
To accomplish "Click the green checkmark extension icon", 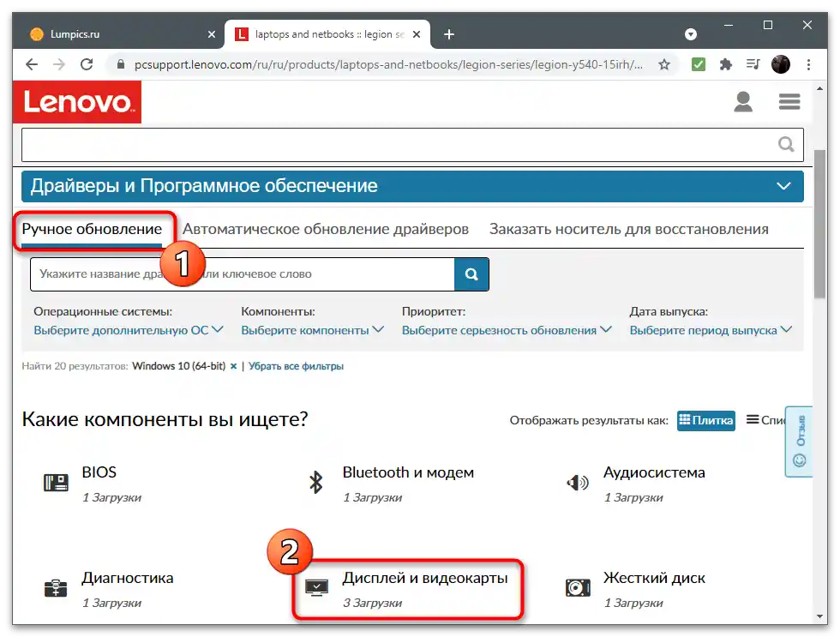I will click(x=698, y=65).
